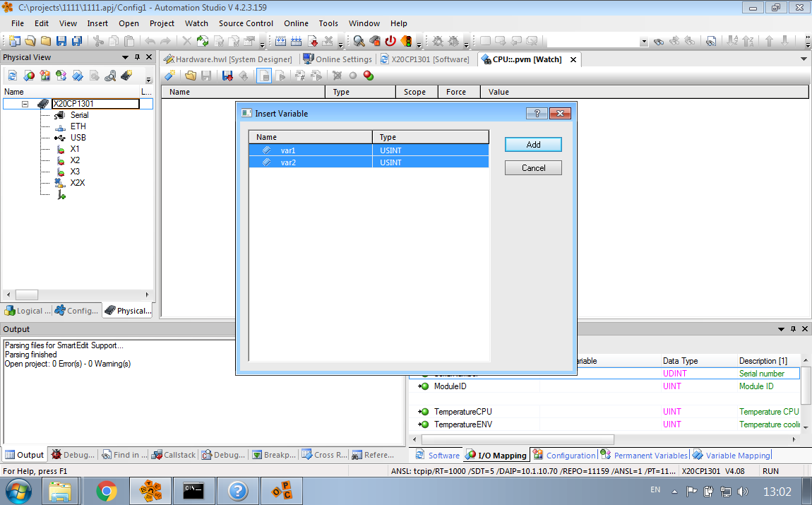Close the CPU::.pvm Watch tab

coord(573,59)
